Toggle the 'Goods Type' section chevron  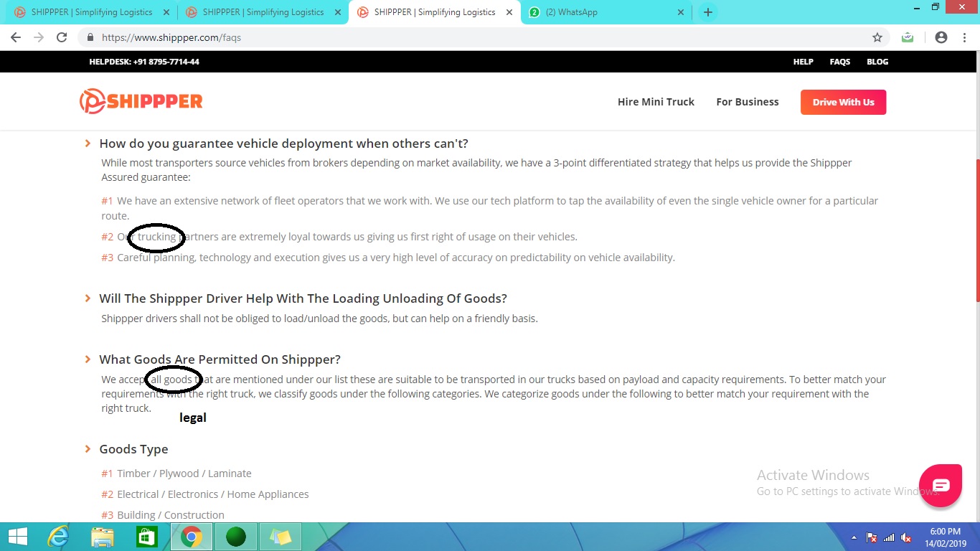[x=88, y=449]
